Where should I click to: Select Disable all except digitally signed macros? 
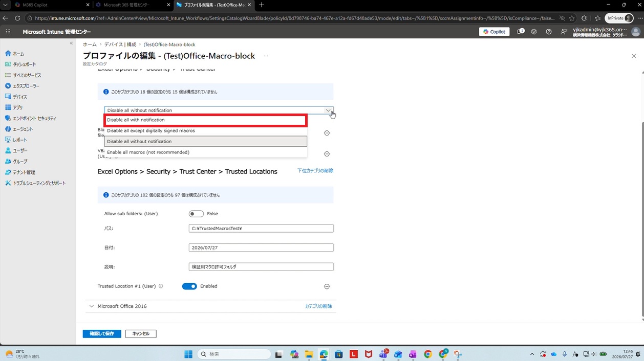pyautogui.click(x=205, y=131)
